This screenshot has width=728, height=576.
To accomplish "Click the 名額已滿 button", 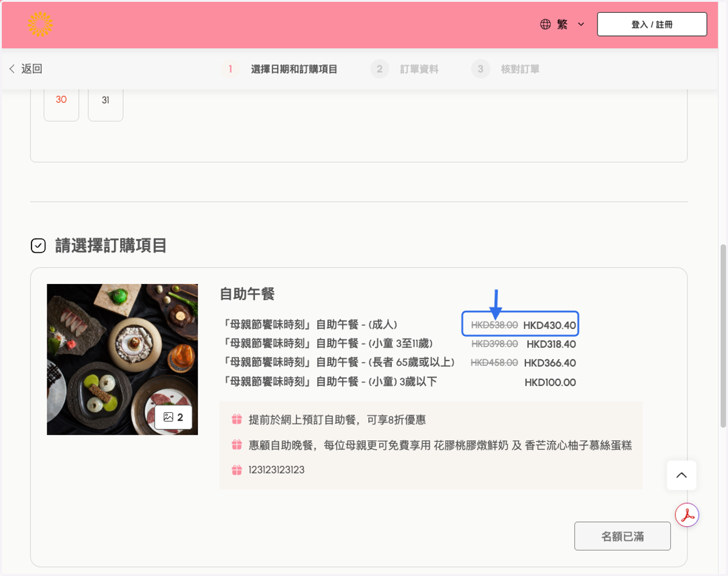I will click(622, 536).
